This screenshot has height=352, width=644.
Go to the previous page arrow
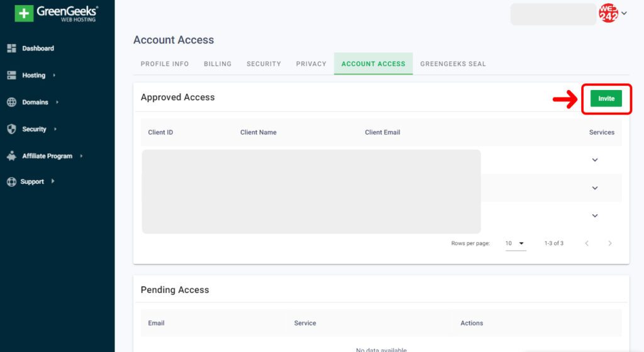(x=587, y=244)
